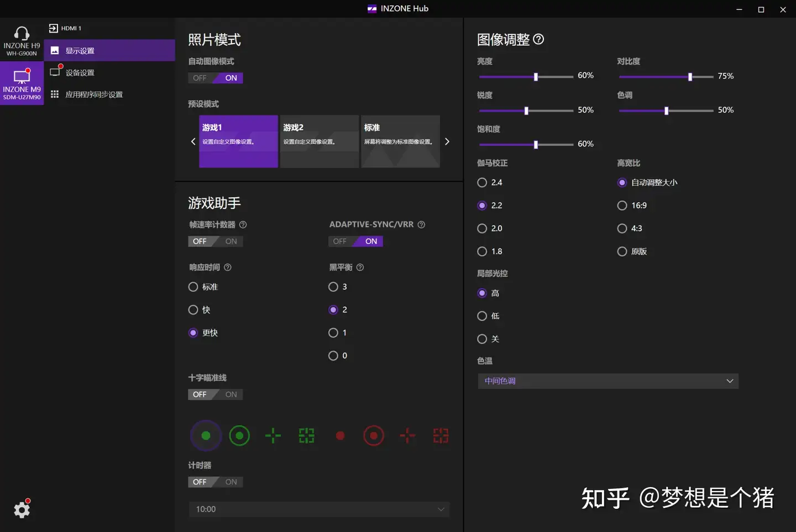Adjust the 色调 slider

[x=666, y=110]
